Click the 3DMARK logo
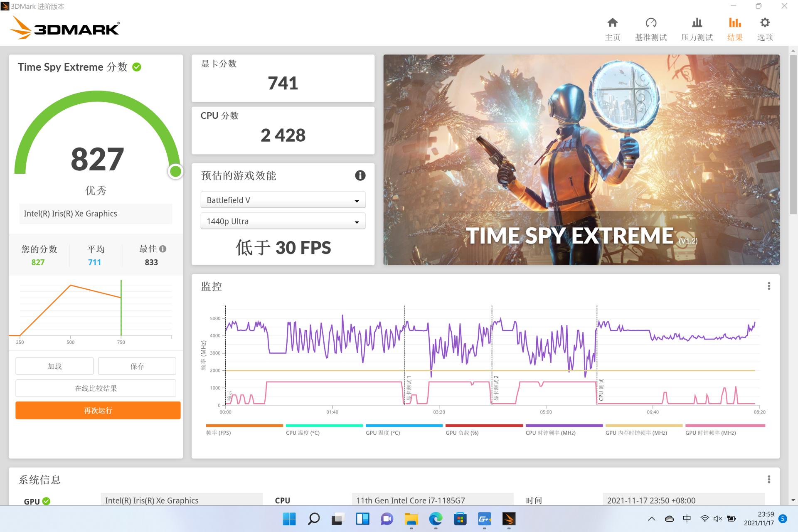798x532 pixels. point(64,28)
